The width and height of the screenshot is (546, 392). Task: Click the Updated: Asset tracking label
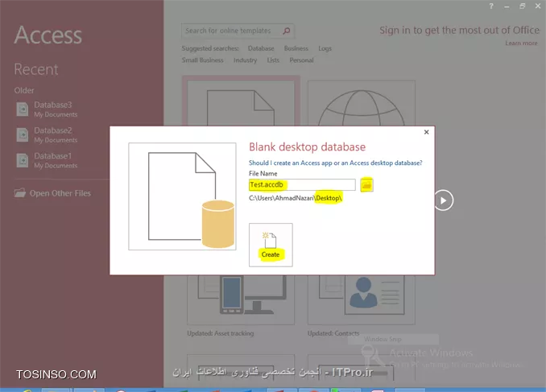[221, 333]
